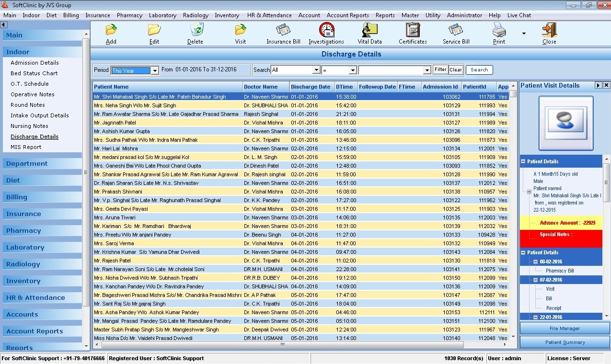Click the Service Bill icon

point(456,30)
